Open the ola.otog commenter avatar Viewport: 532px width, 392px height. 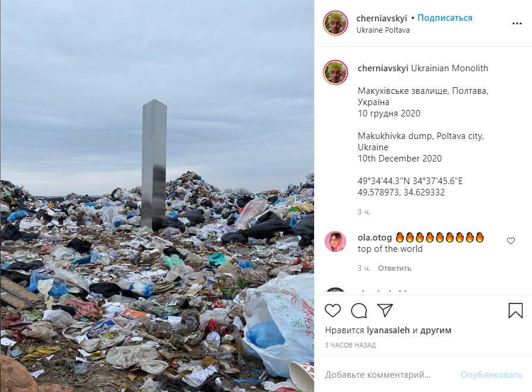tap(335, 242)
